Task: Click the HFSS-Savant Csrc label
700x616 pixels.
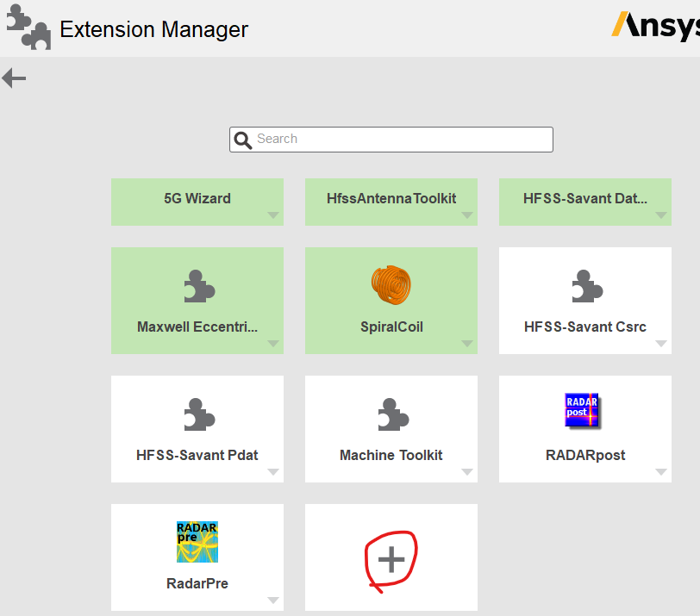Action: [x=585, y=327]
